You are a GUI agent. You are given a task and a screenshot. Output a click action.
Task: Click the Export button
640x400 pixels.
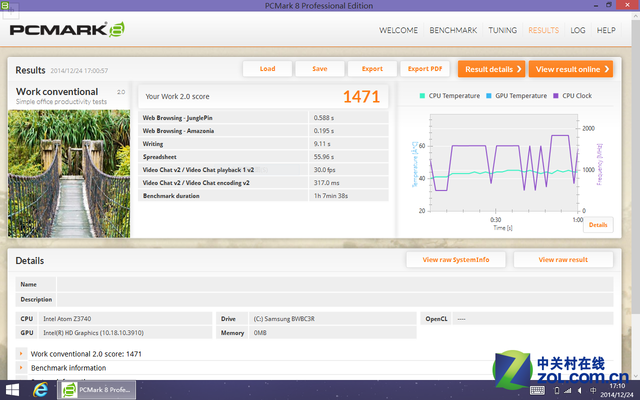click(x=372, y=69)
